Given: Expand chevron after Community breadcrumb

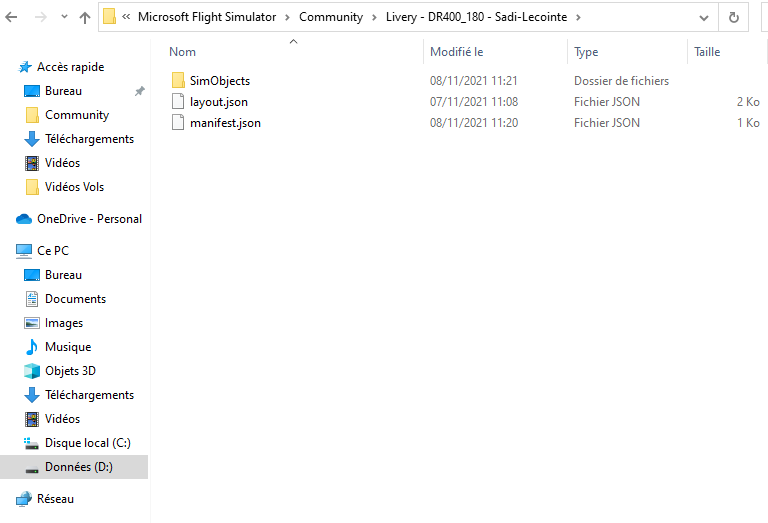Looking at the screenshot, I should [374, 18].
